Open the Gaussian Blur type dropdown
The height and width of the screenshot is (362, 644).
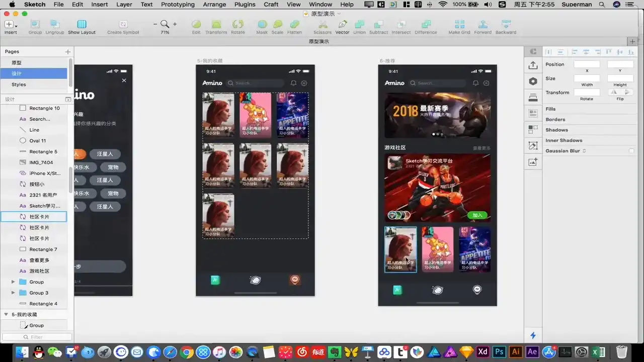pos(584,151)
